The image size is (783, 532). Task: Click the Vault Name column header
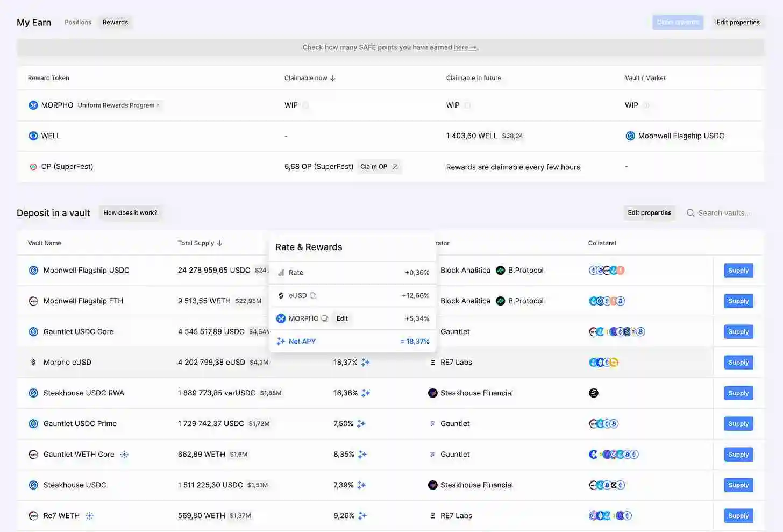[x=45, y=243]
